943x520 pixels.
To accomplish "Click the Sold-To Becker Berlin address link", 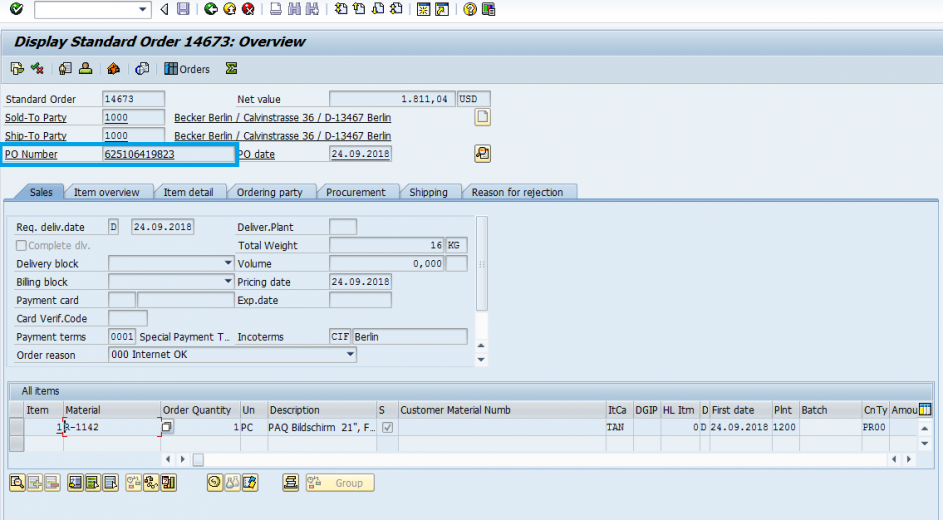I will coord(283,117).
